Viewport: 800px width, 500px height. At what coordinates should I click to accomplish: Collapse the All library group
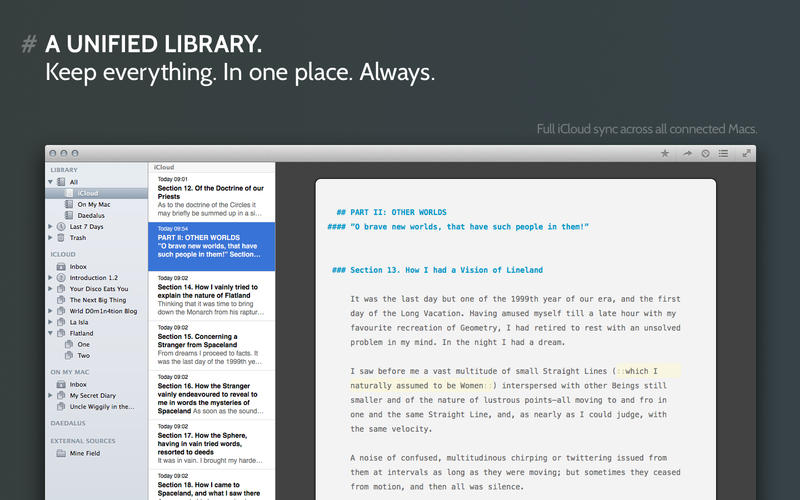(x=51, y=182)
